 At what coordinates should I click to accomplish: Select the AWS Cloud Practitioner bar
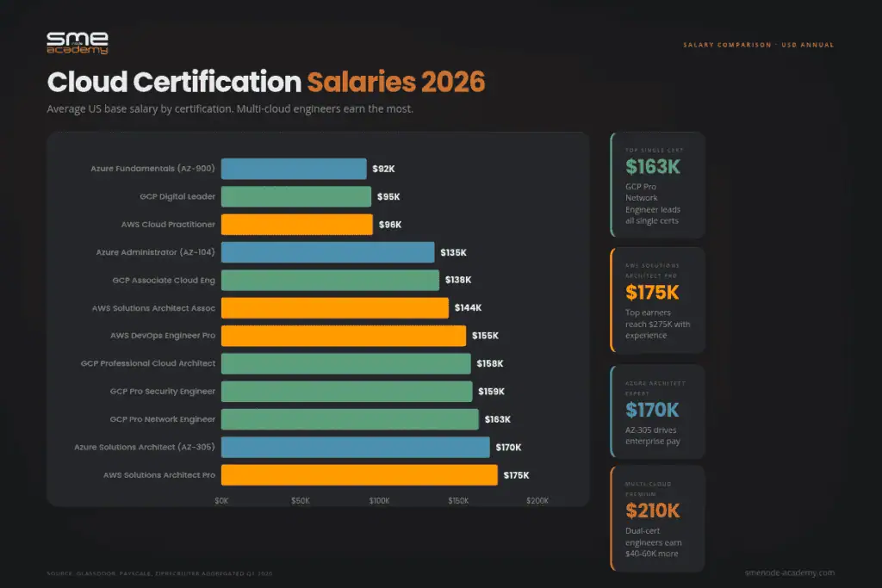pyautogui.click(x=297, y=225)
